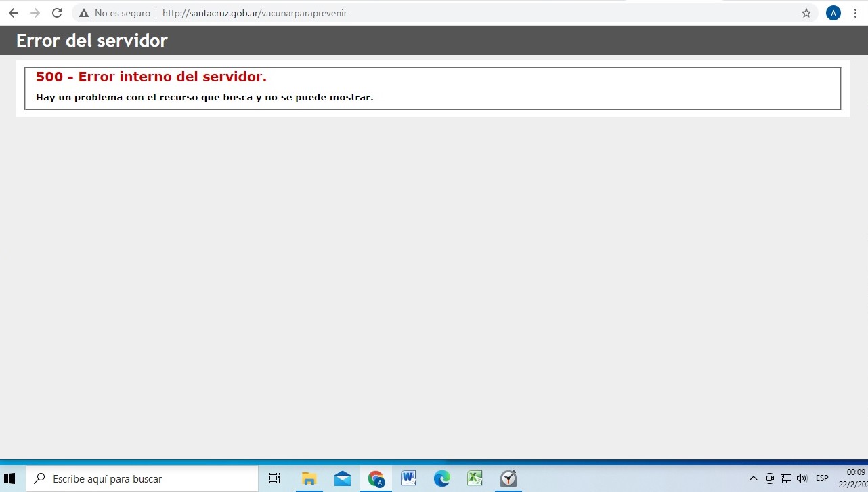Open the Chrome three-dot menu
This screenshot has width=868, height=492.
coord(856,13)
